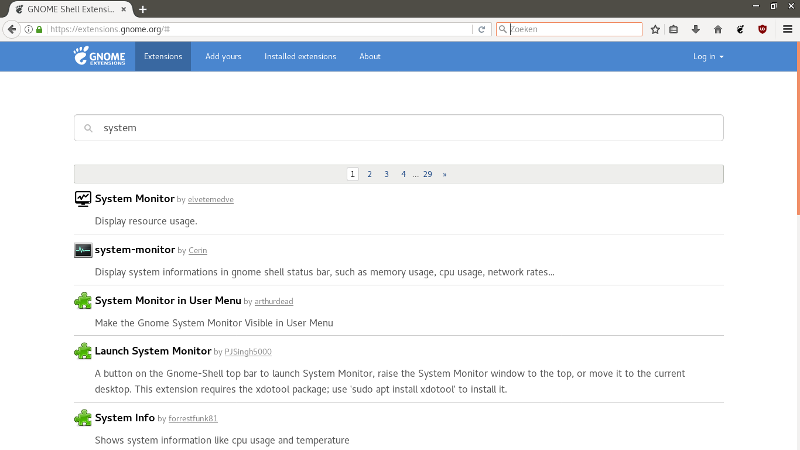Click next page » arrow

click(444, 174)
